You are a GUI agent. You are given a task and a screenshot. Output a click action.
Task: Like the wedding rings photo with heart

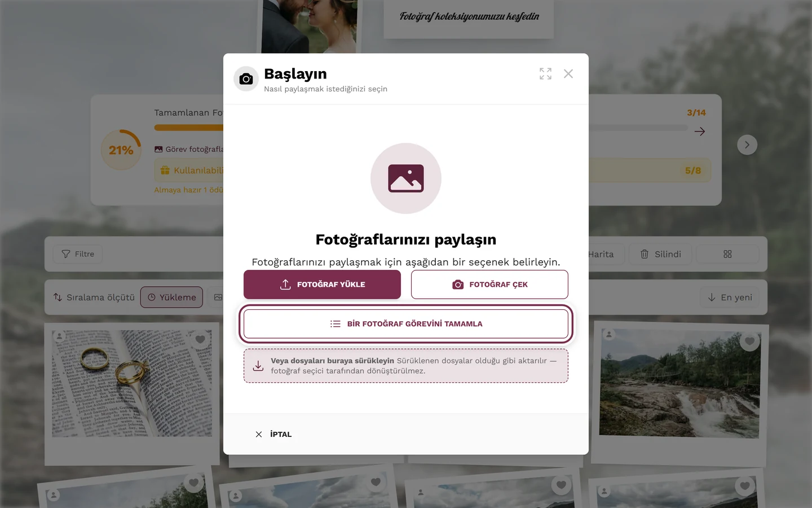pyautogui.click(x=200, y=339)
